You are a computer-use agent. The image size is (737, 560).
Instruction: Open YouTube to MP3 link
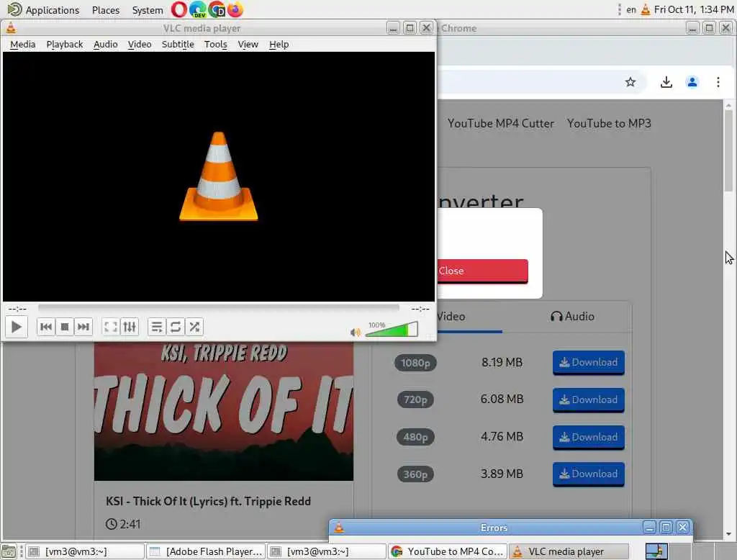pos(609,124)
